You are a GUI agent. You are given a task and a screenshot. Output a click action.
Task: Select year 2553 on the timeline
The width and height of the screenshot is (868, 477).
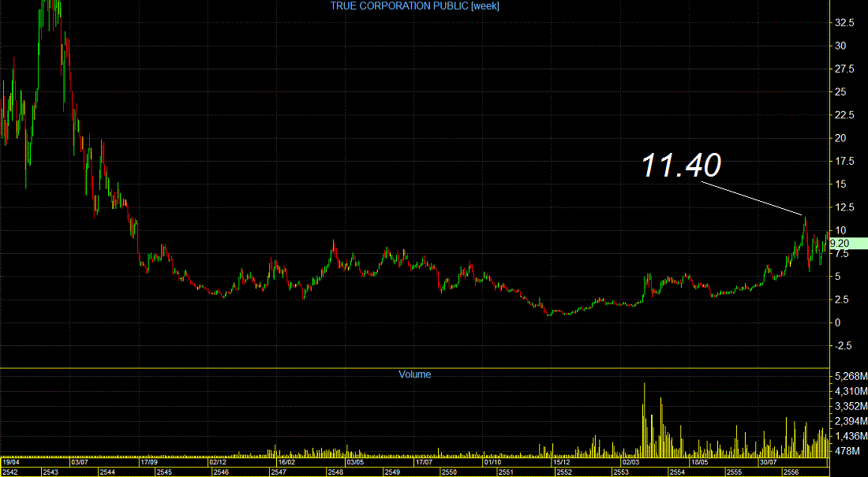[620, 472]
